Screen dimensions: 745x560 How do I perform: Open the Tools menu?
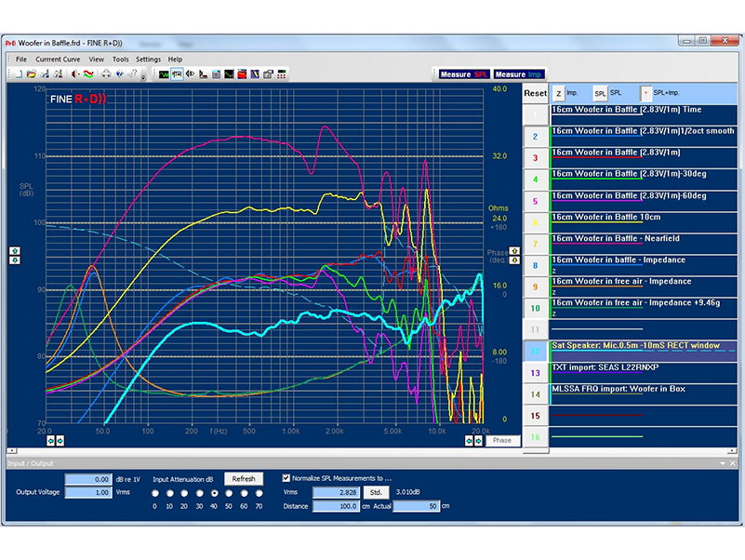coord(121,59)
